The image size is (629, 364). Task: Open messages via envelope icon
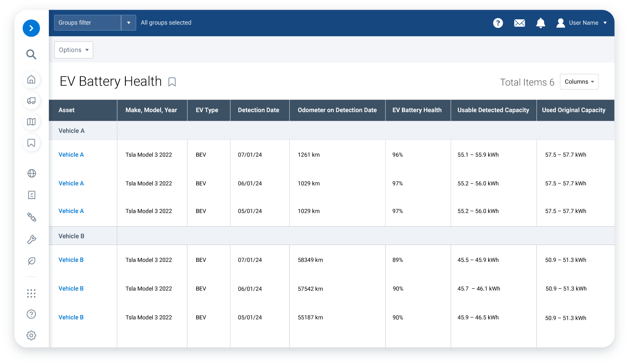click(x=519, y=23)
